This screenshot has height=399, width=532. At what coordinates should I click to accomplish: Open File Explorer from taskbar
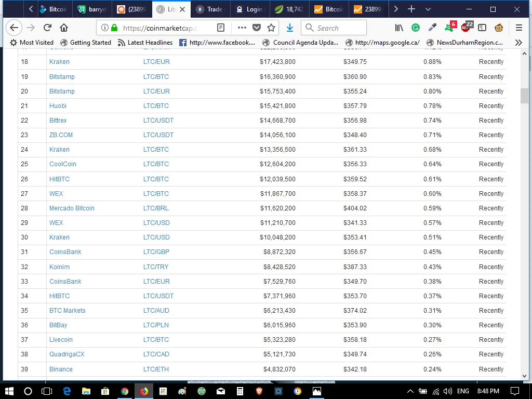[x=86, y=391]
